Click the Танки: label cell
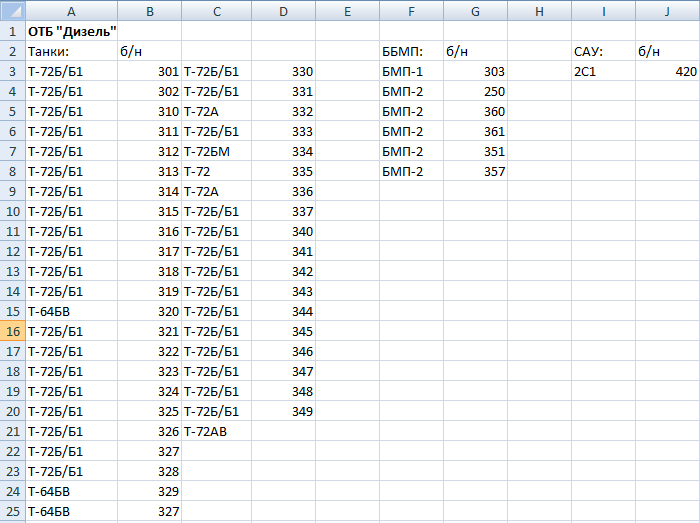The width and height of the screenshot is (700, 523). pos(72,51)
